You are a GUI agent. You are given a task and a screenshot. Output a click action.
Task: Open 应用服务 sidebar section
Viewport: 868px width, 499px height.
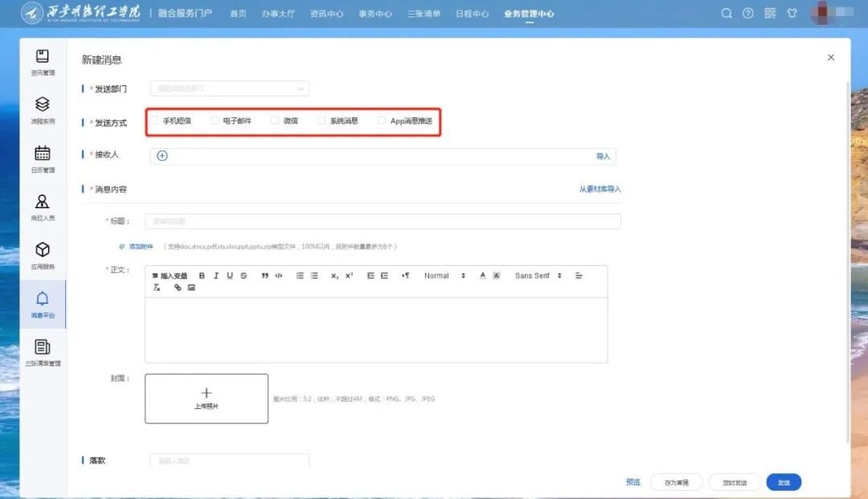[43, 256]
